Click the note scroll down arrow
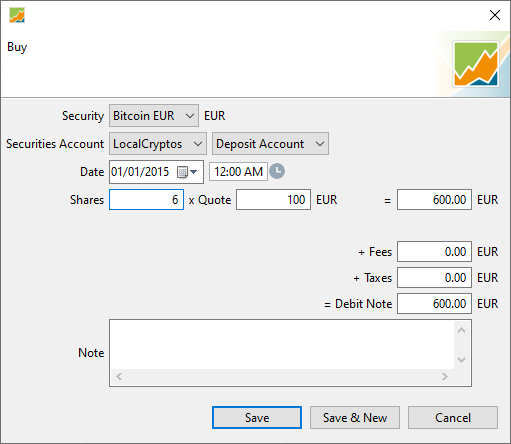This screenshot has height=444, width=511. (x=461, y=359)
